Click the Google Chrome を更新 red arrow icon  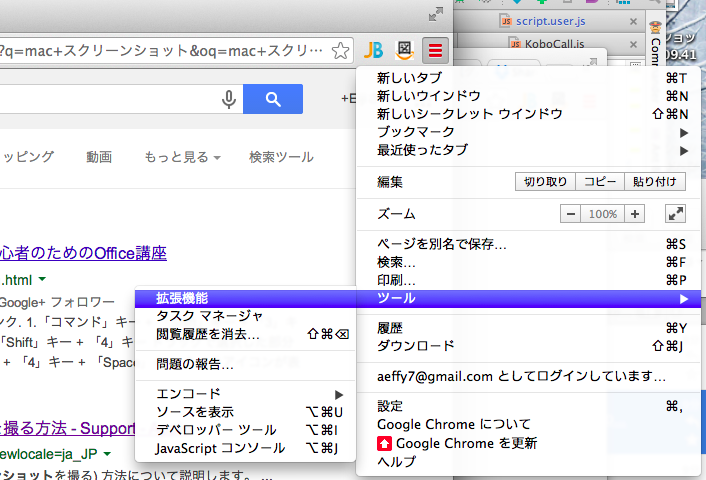385,444
